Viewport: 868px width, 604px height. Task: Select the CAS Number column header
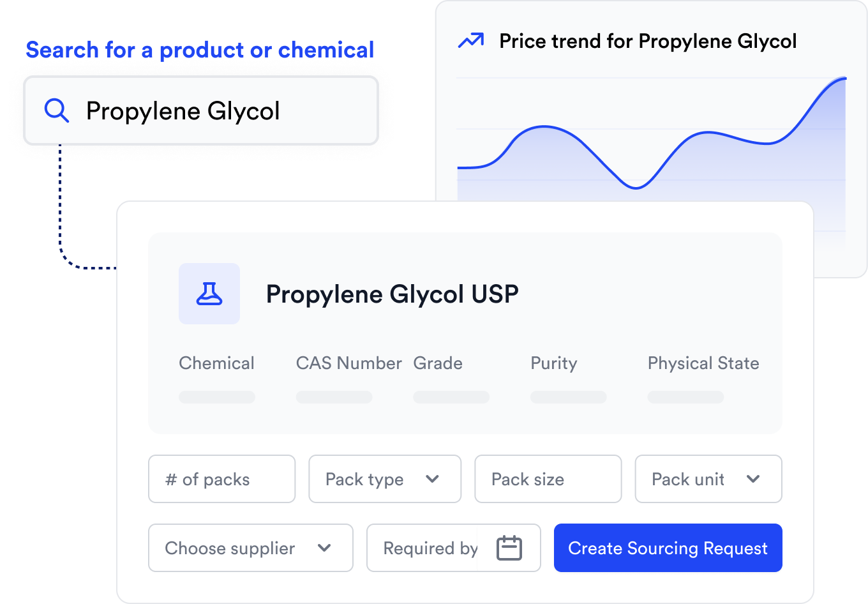pos(349,363)
